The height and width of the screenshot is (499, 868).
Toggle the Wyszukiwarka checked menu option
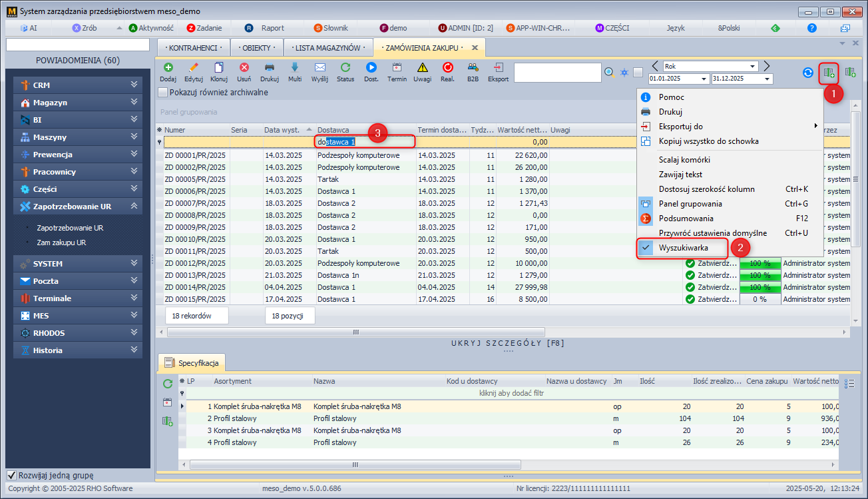684,248
